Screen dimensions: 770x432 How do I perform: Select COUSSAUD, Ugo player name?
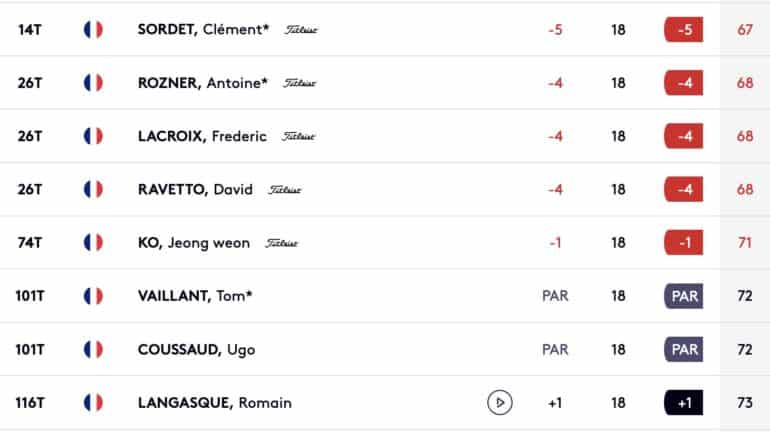(196, 350)
